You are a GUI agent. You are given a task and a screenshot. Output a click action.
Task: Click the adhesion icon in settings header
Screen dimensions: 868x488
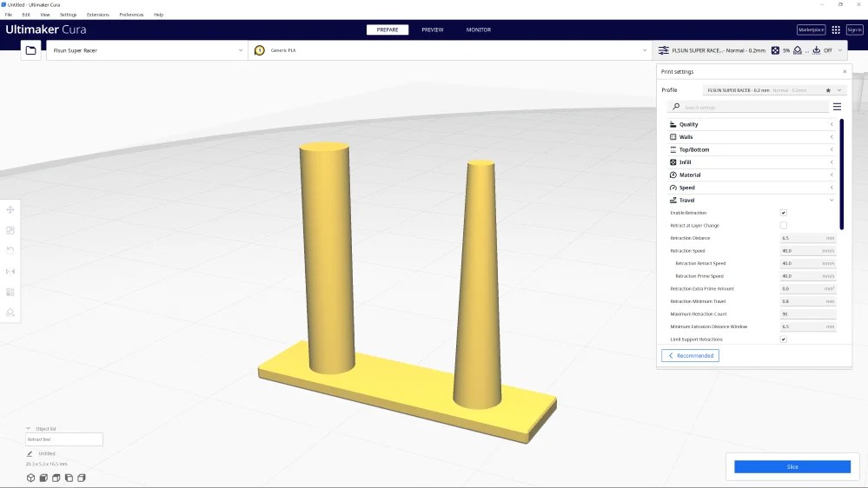click(817, 50)
